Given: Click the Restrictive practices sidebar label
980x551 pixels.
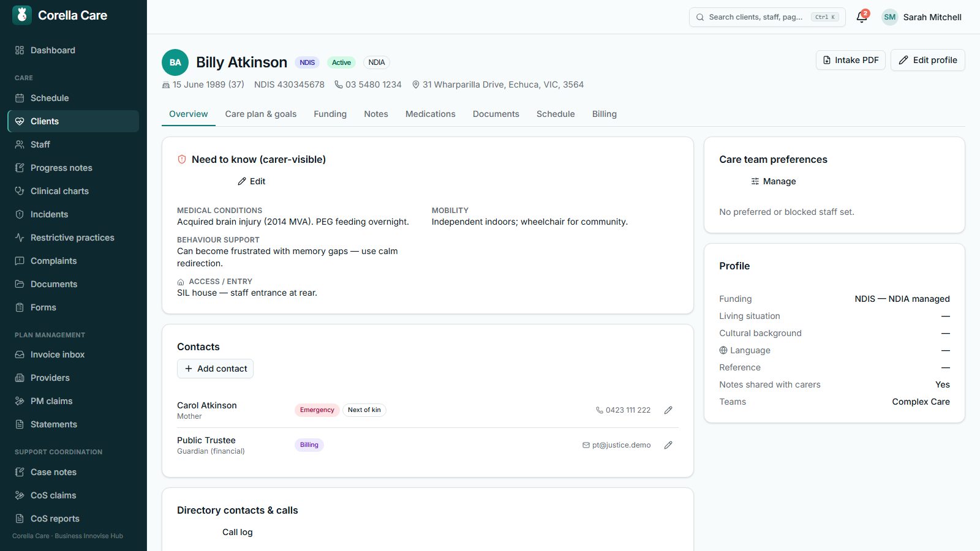Looking at the screenshot, I should tap(72, 238).
